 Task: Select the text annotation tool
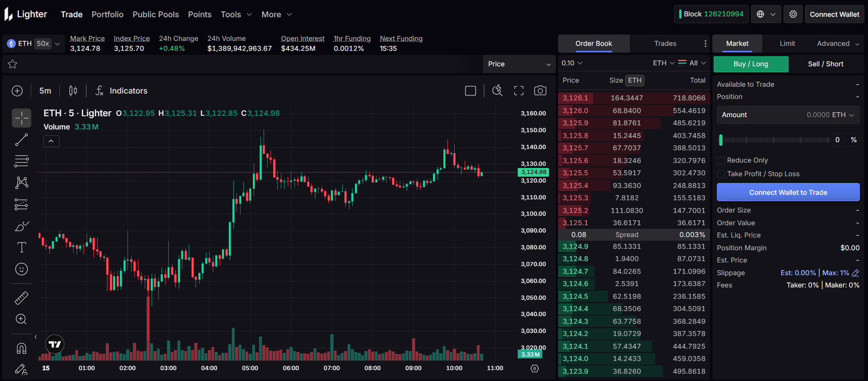[x=21, y=247]
